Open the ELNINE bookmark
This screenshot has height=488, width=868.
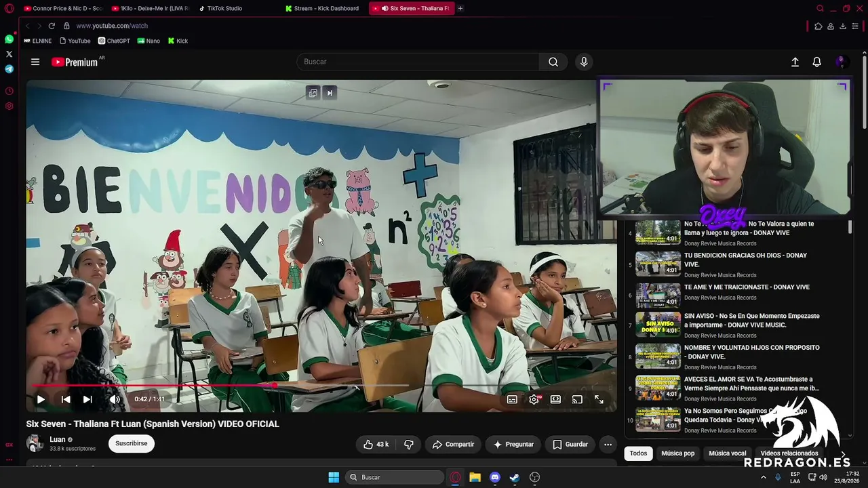click(37, 41)
